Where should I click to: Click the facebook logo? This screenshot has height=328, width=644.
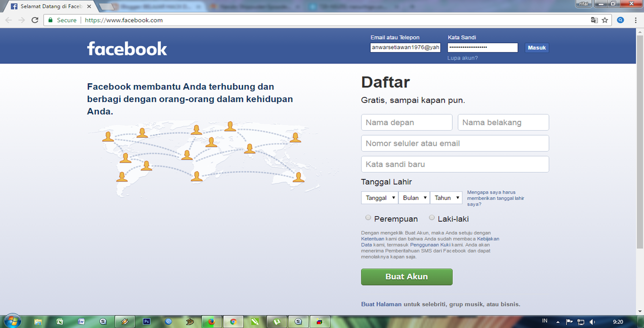(x=127, y=49)
